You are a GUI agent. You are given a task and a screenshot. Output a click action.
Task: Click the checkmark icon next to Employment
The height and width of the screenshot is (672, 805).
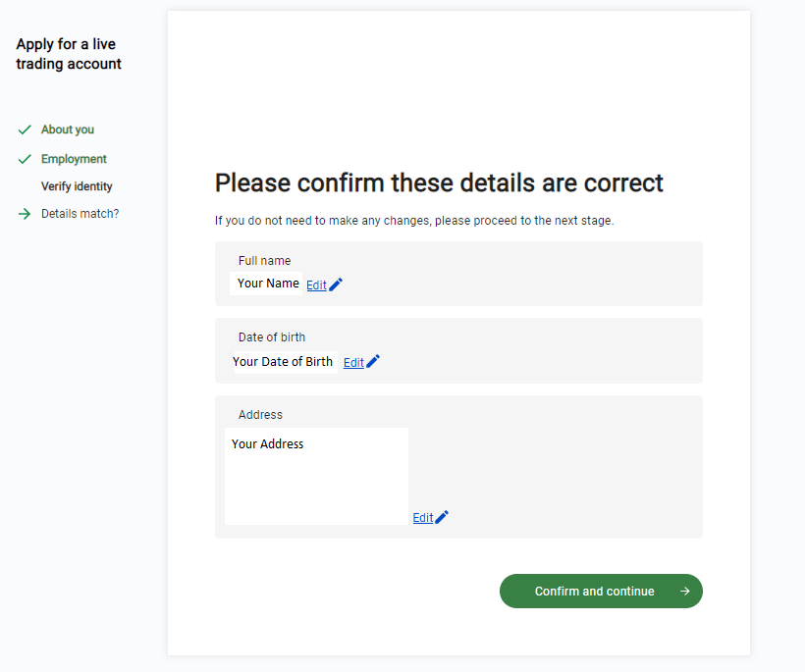(25, 159)
